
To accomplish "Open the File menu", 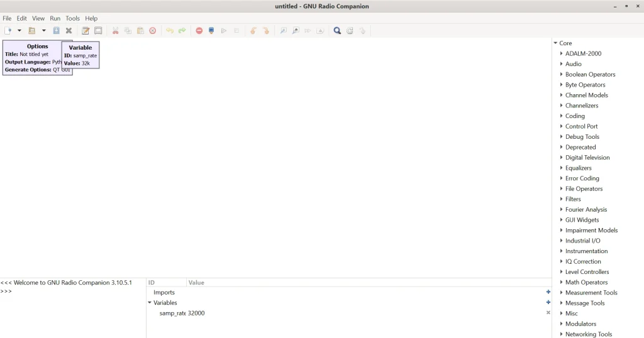I will click(7, 18).
